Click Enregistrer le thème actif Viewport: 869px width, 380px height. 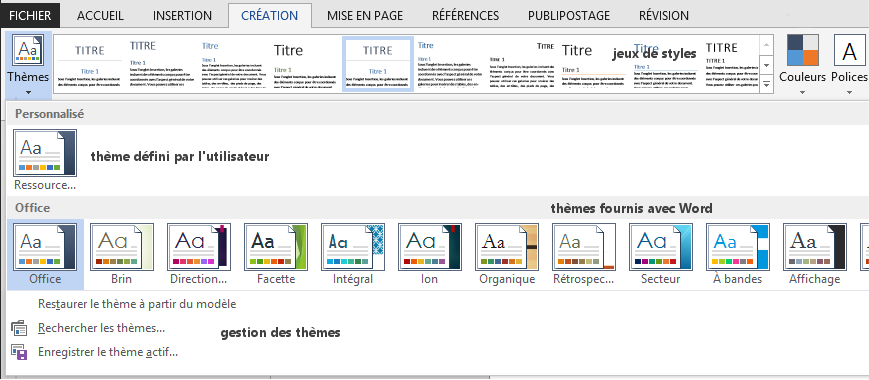pos(108,352)
